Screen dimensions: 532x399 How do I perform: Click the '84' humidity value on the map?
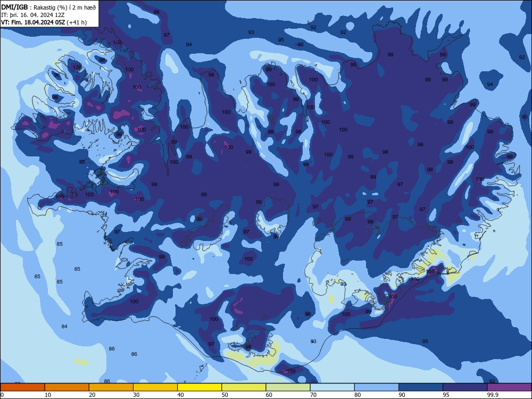pyautogui.click(x=64, y=327)
